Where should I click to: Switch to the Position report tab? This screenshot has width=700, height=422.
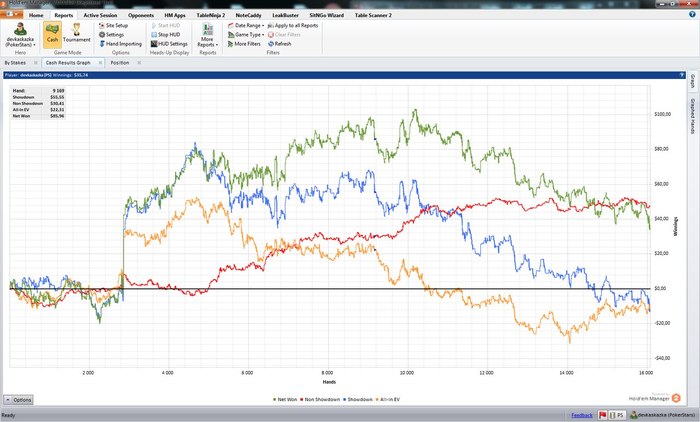tap(120, 63)
